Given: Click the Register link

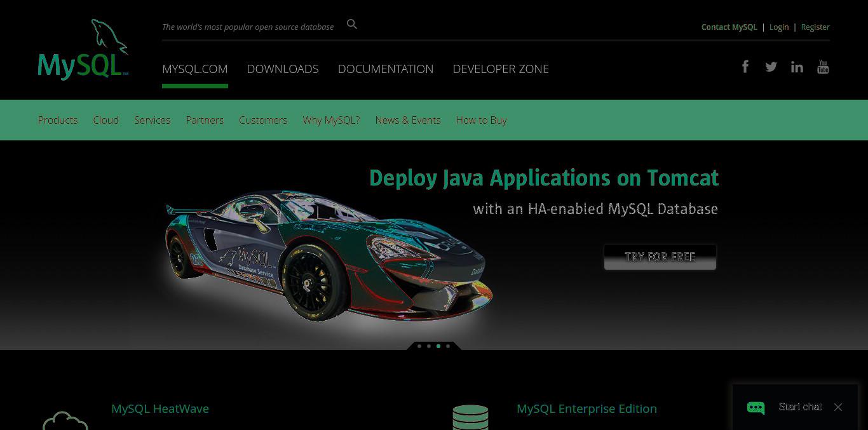Looking at the screenshot, I should 815,27.
